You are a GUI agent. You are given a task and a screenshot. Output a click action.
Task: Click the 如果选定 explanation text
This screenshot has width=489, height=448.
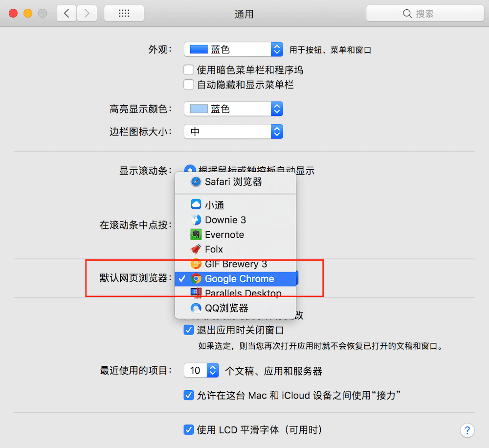320,346
